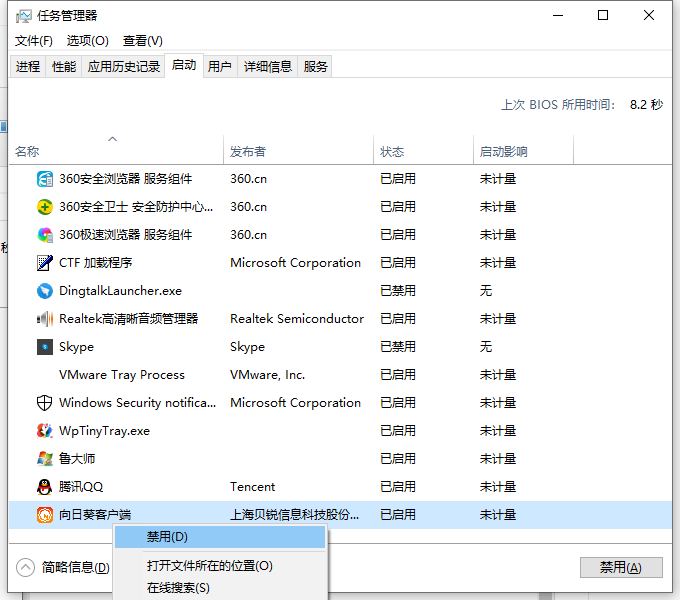Viewport: 680px width, 600px height.
Task: Sort by the 名称 column header
Action: click(x=116, y=151)
